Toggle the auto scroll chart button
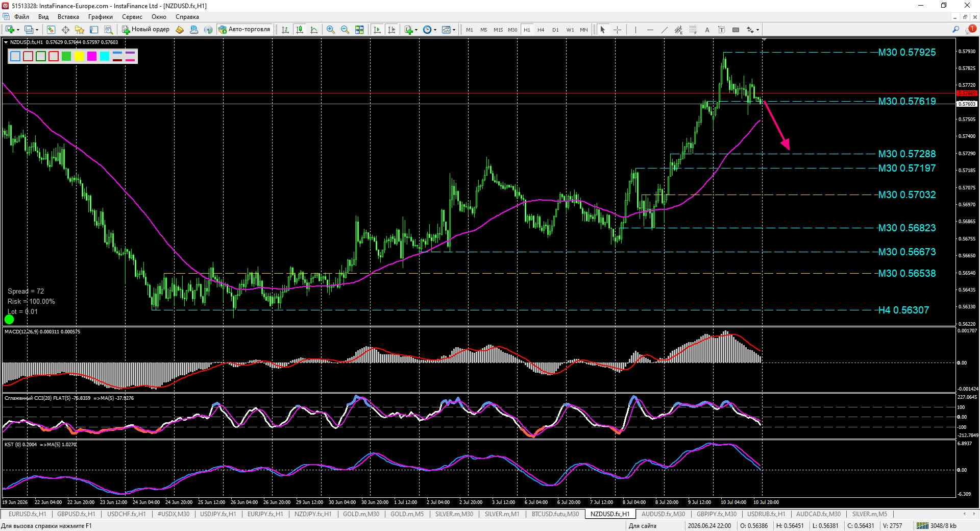Viewport: 980px width, 531px height. [377, 30]
